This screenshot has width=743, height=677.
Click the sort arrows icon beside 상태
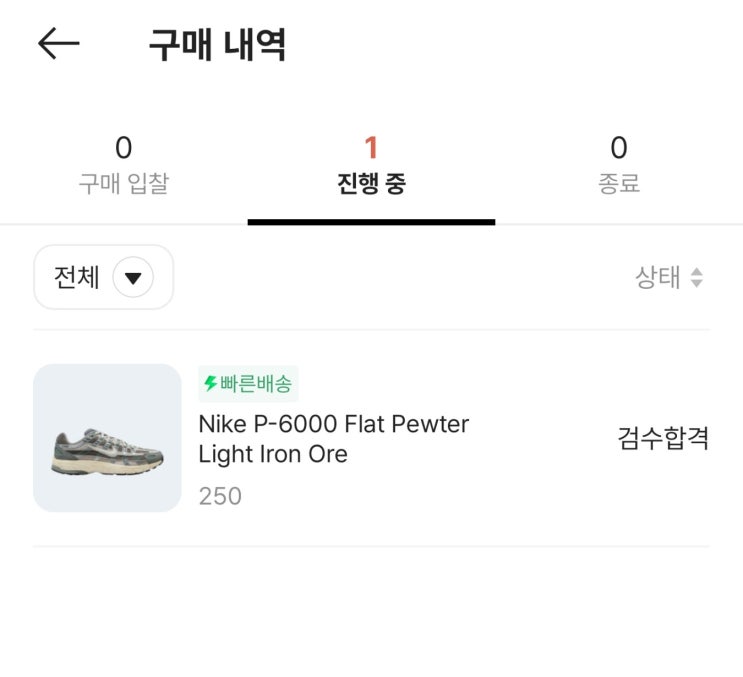pyautogui.click(x=697, y=278)
